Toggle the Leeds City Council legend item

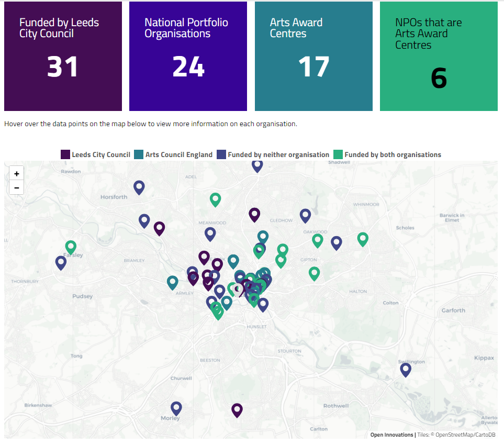(x=95, y=154)
